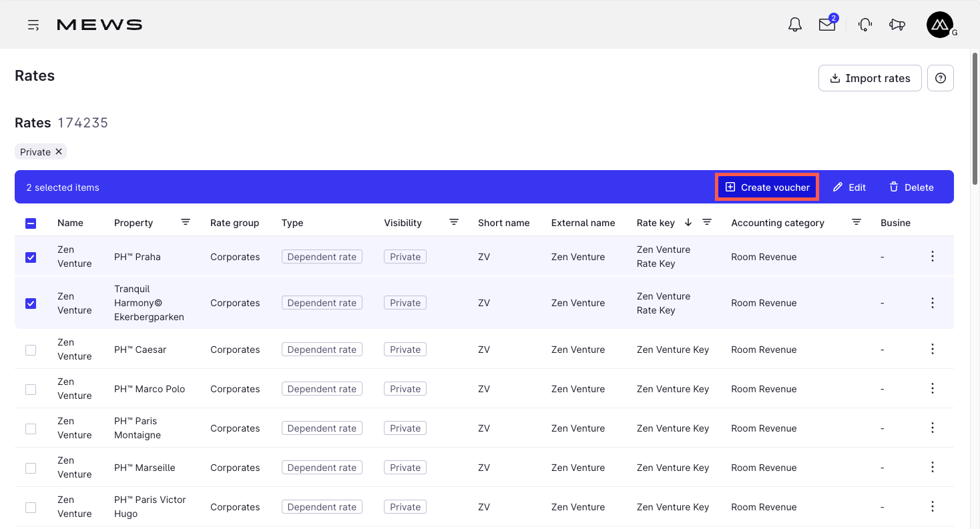
Task: Click the Name column header
Action: click(x=70, y=223)
